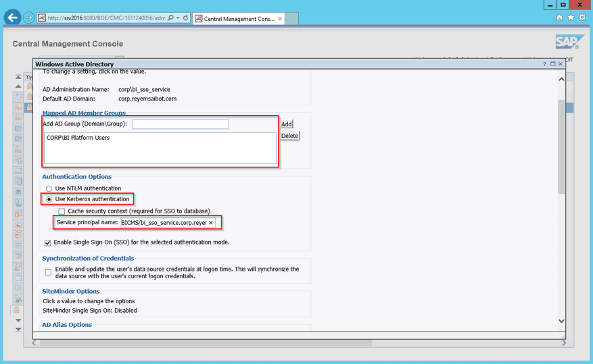Click the dialog vertical scrollbar thumb
The width and height of the screenshot is (593, 364).
tap(561, 147)
